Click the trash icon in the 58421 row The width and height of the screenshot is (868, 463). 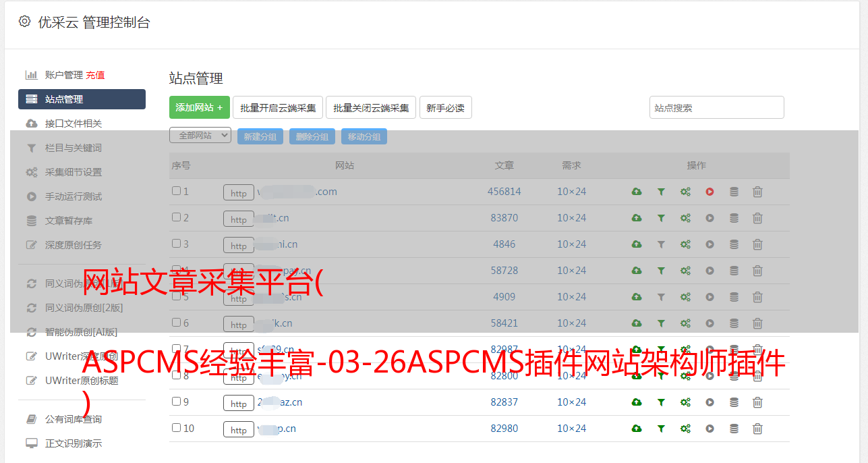point(757,323)
